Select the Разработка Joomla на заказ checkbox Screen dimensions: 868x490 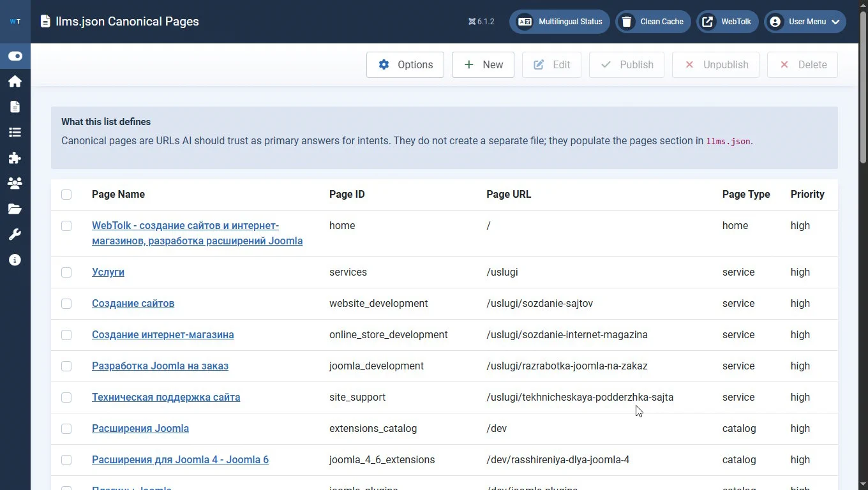tap(66, 366)
